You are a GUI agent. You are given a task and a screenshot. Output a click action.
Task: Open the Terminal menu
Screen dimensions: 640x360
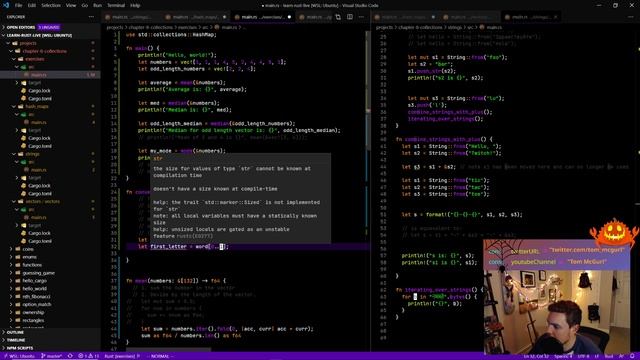click(116, 6)
